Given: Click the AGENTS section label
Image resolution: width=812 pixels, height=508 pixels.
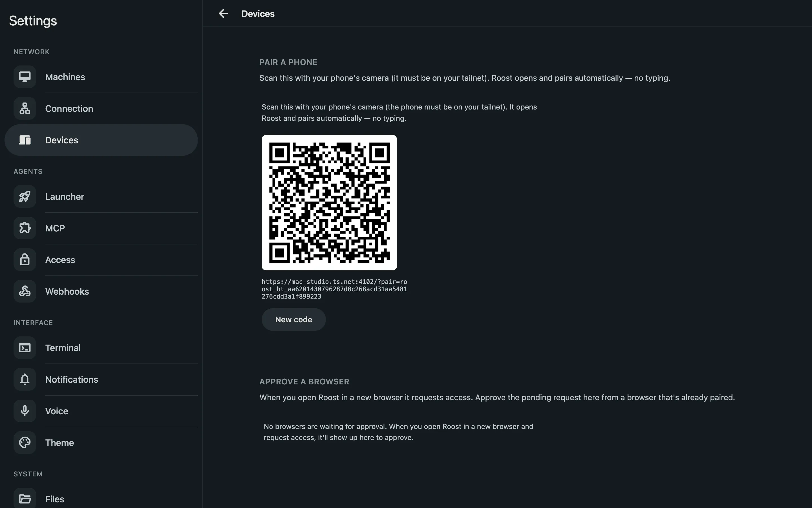Looking at the screenshot, I should click(28, 171).
